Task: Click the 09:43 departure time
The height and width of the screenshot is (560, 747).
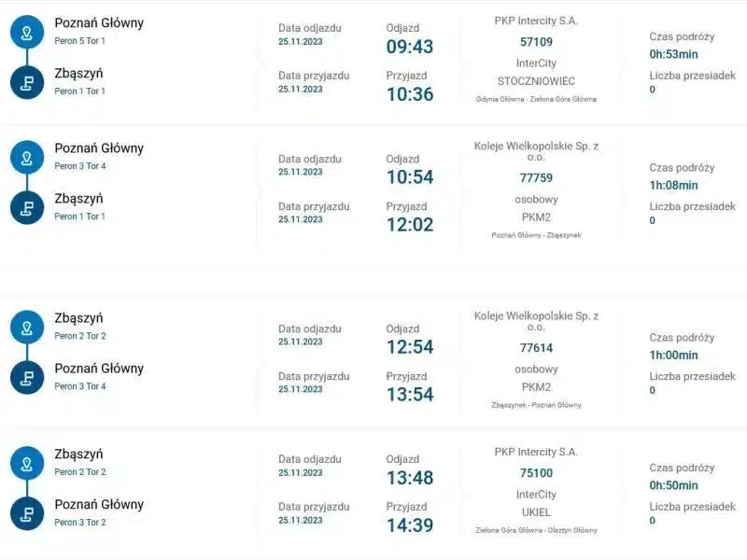Action: (410, 47)
